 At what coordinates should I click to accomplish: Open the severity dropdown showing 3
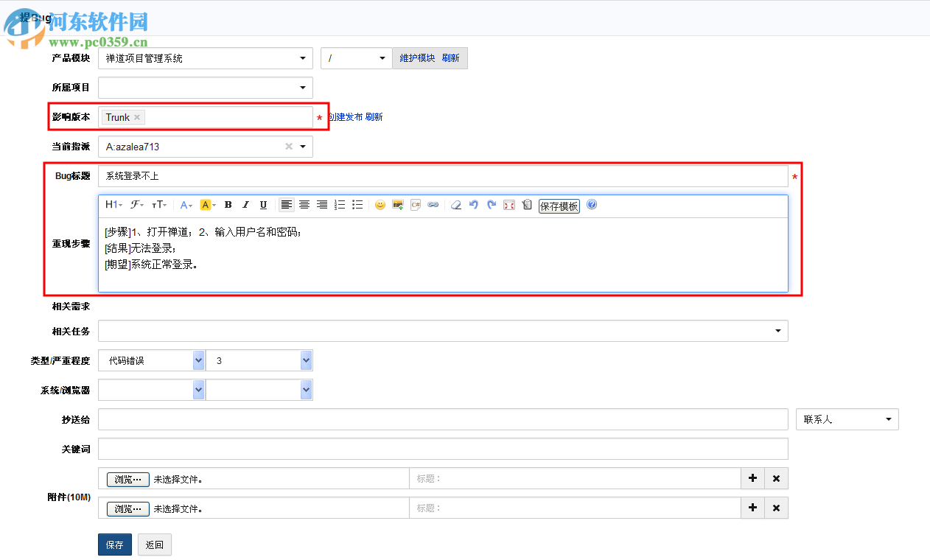click(x=259, y=360)
